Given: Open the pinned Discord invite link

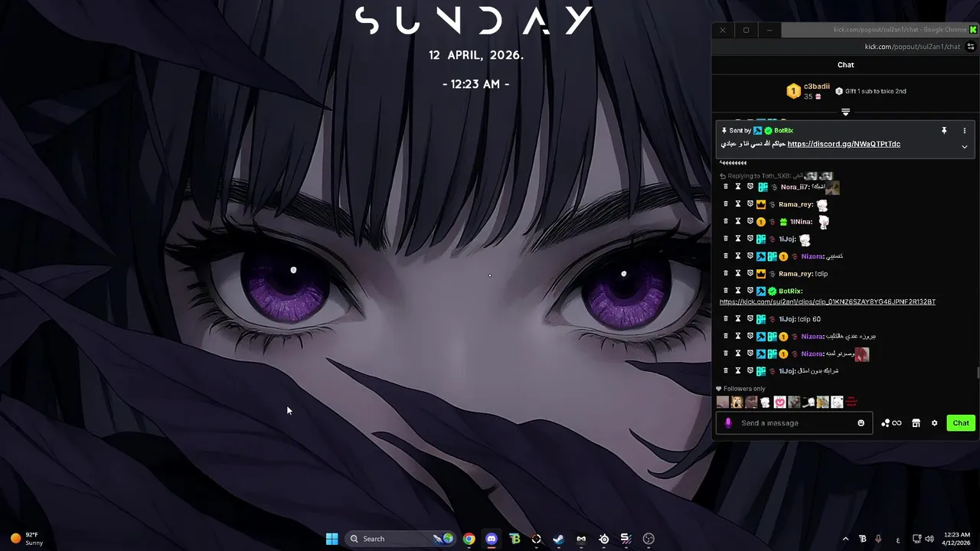Looking at the screenshot, I should click(844, 144).
